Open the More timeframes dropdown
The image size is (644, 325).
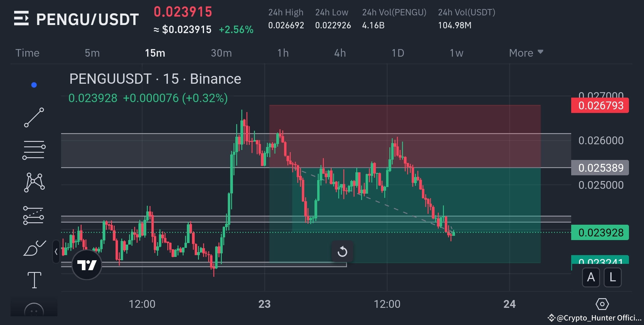pyautogui.click(x=525, y=53)
